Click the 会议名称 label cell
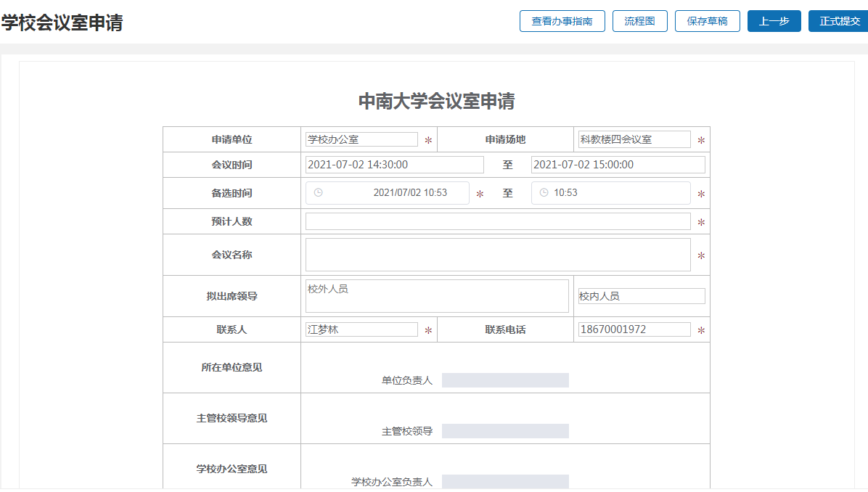The width and height of the screenshot is (868, 492). (x=232, y=255)
